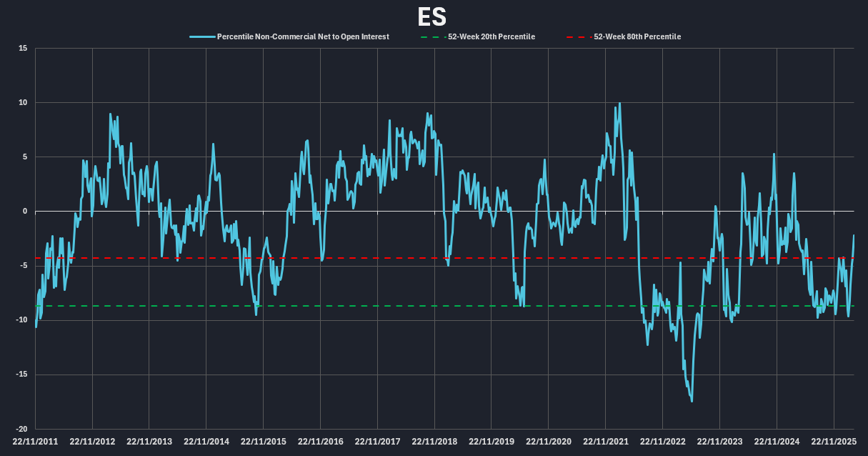
Task: Select the "Percentile Non-Commercial Net to Open Interest" legend entry
Action: (x=303, y=36)
